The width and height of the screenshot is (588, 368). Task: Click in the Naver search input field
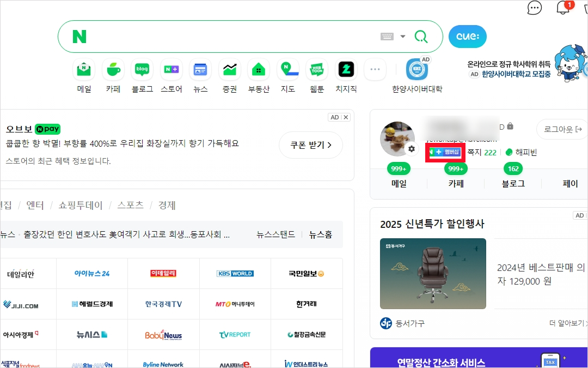232,37
